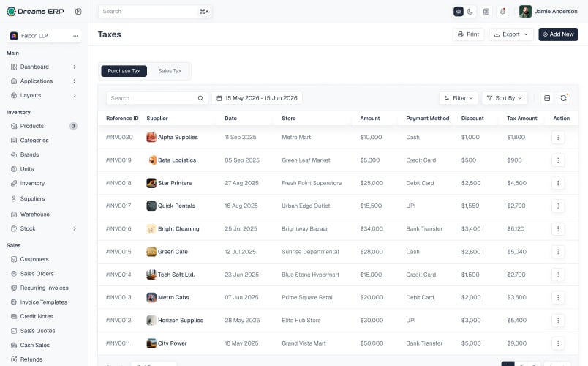588x366 pixels.
Task: Click the refresh icon in table toolbar
Action: (x=563, y=98)
